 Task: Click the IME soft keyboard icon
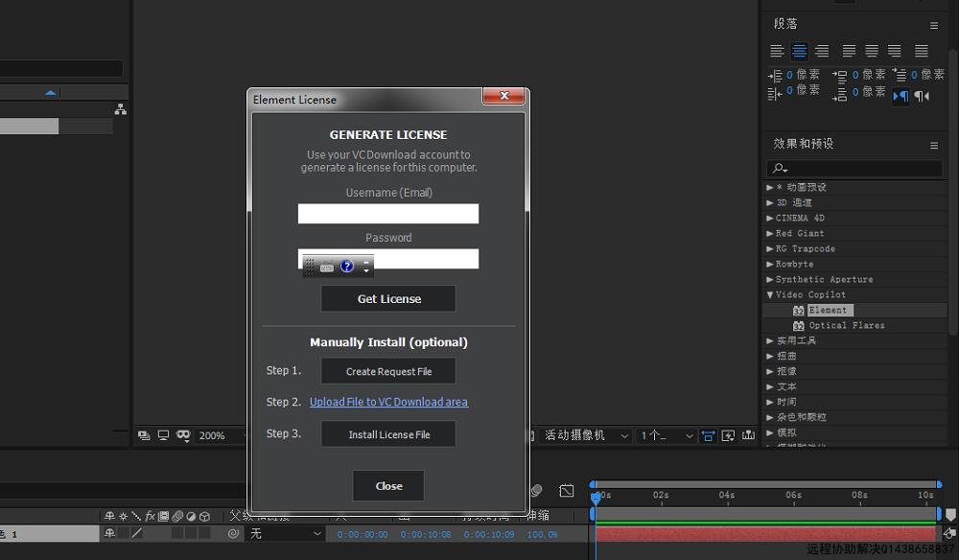point(327,267)
